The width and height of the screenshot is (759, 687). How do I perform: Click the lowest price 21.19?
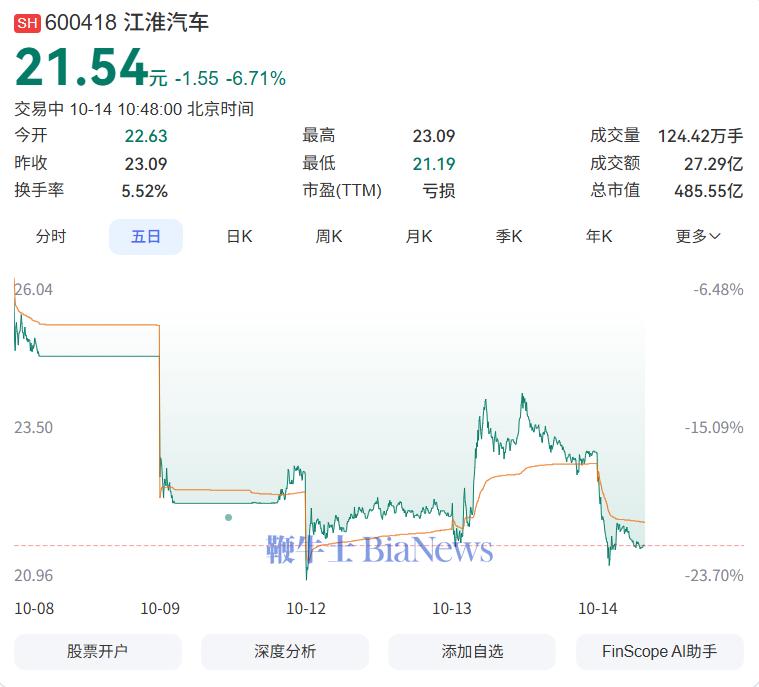[434, 164]
